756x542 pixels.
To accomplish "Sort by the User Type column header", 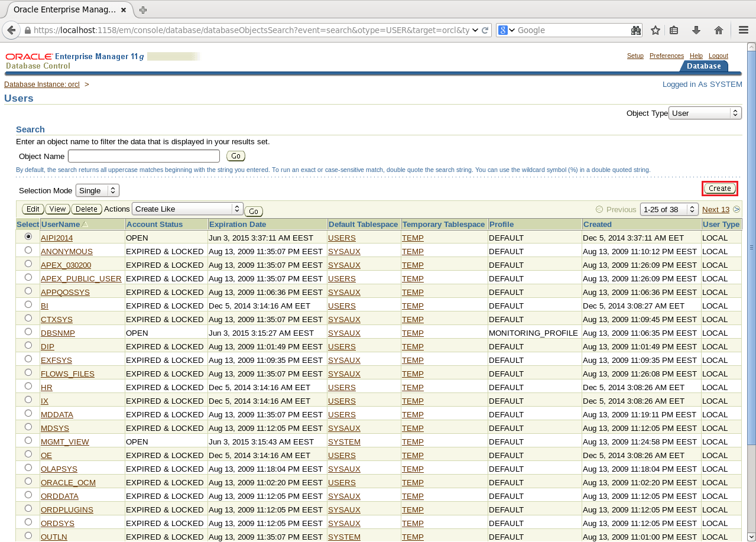I will [721, 225].
